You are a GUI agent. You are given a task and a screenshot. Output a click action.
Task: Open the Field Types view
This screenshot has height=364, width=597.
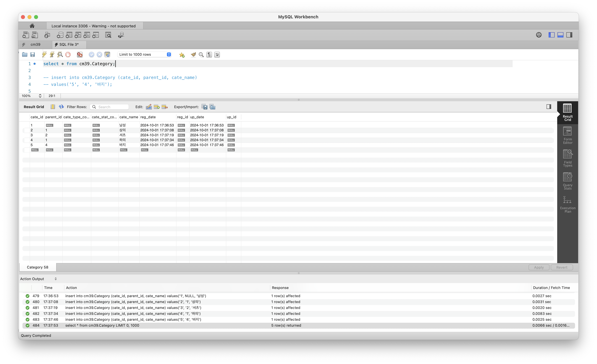coord(568,159)
